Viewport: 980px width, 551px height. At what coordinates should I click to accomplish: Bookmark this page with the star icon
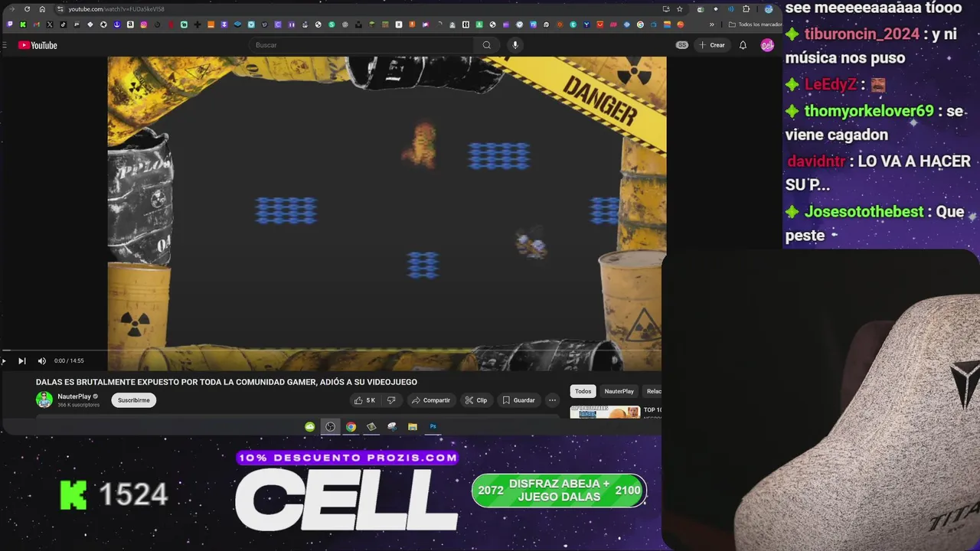(679, 9)
